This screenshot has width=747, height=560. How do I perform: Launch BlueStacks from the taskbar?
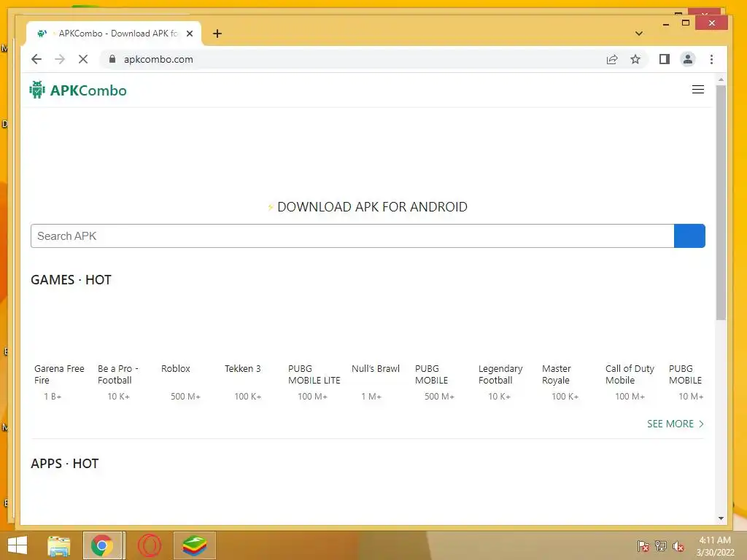pos(194,545)
